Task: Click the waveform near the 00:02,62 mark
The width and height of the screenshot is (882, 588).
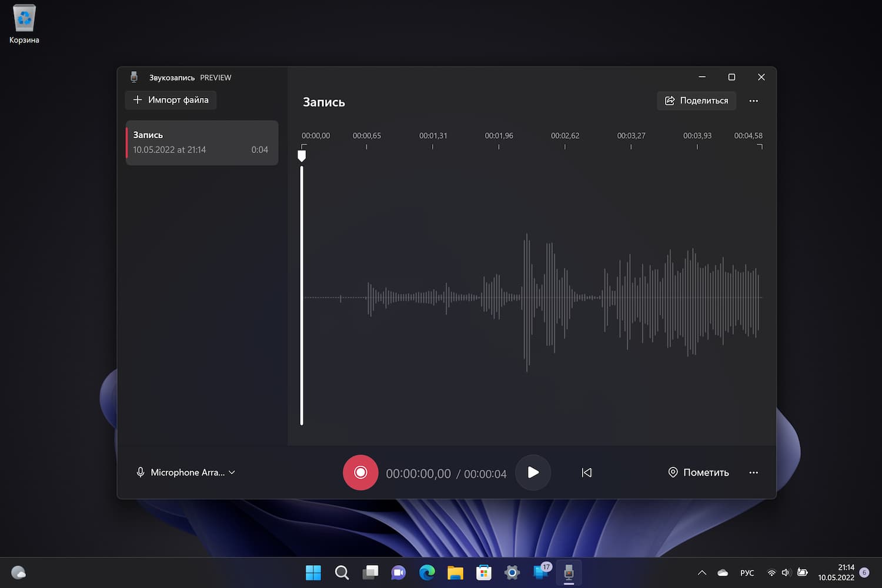Action: [x=565, y=297]
